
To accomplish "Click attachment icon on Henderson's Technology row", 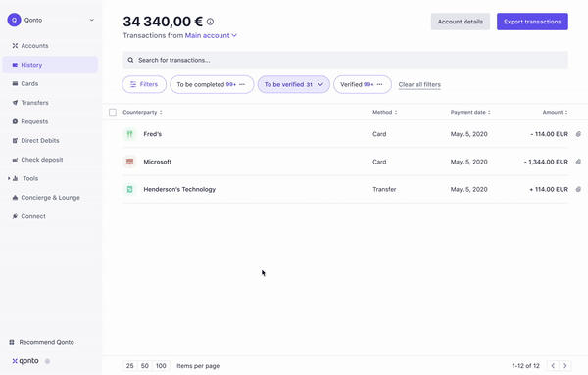I will pyautogui.click(x=578, y=190).
